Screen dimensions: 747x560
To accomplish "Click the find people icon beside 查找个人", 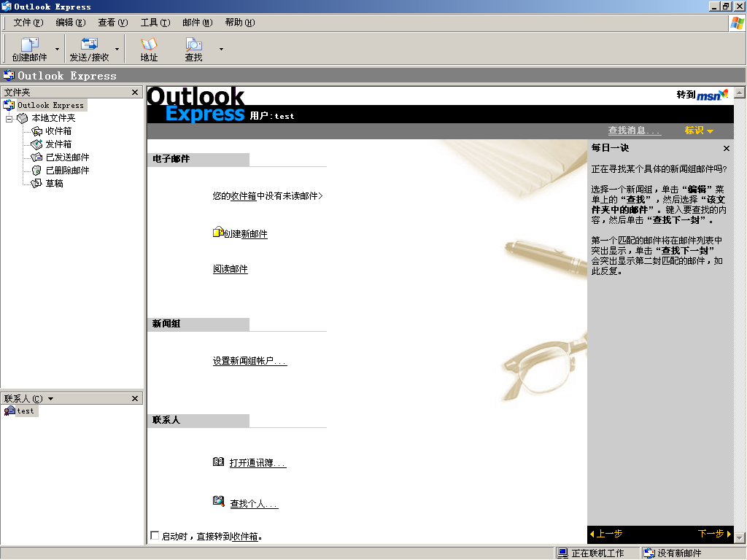I will [218, 501].
